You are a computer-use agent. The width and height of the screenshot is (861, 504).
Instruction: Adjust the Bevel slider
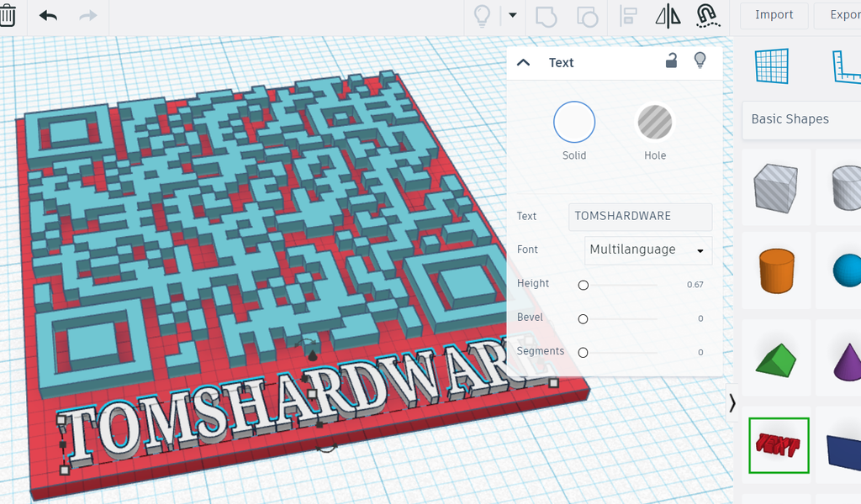(x=583, y=318)
